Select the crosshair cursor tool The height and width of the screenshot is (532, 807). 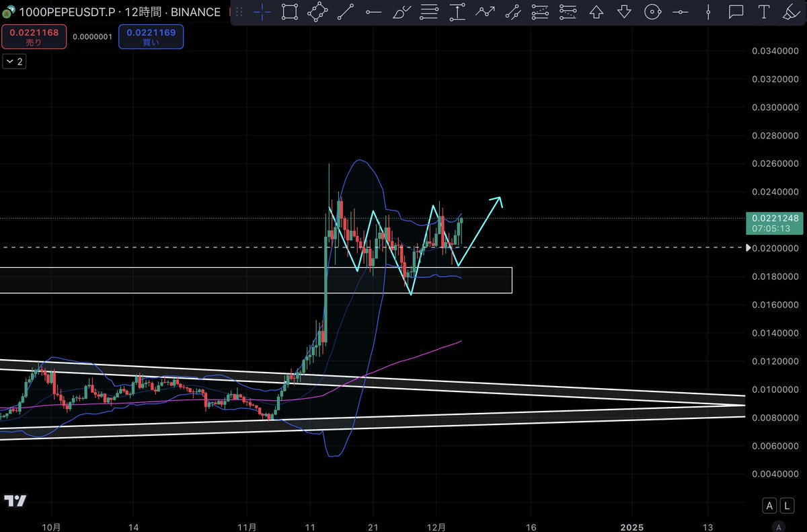coord(262,12)
